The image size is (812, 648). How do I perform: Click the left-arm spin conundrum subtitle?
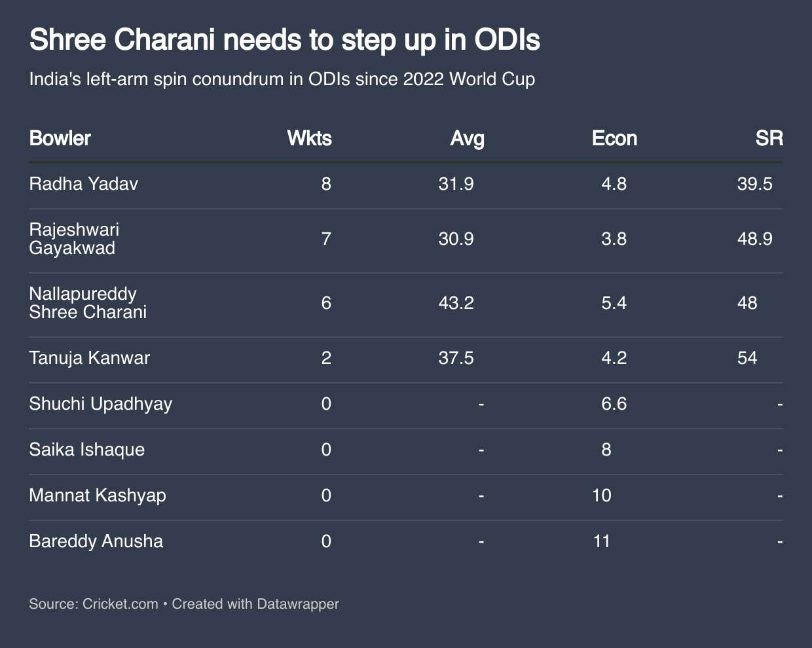282,80
